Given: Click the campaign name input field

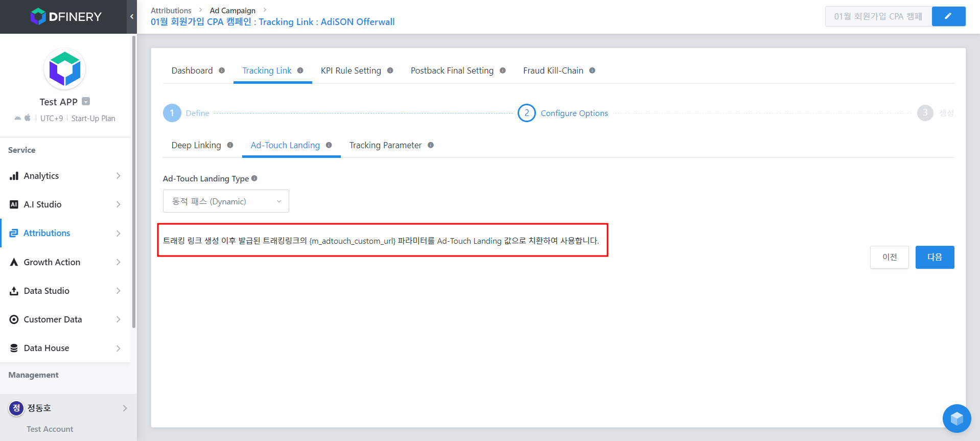Looking at the screenshot, I should (x=879, y=16).
